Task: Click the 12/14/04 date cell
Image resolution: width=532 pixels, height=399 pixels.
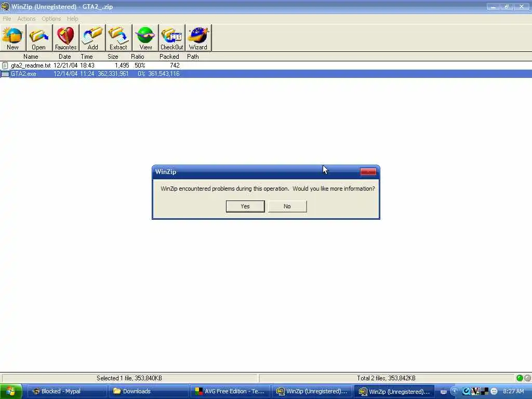Action: [65, 74]
